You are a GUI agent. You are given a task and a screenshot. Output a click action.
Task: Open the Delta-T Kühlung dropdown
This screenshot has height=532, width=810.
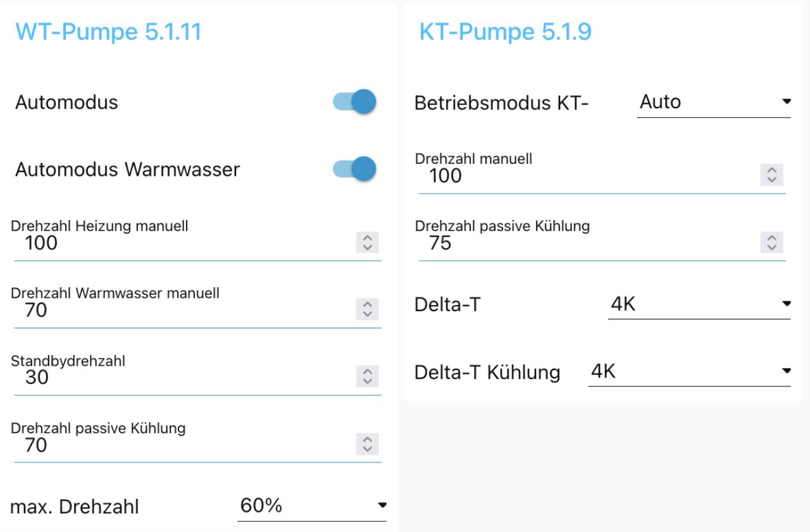(690, 372)
